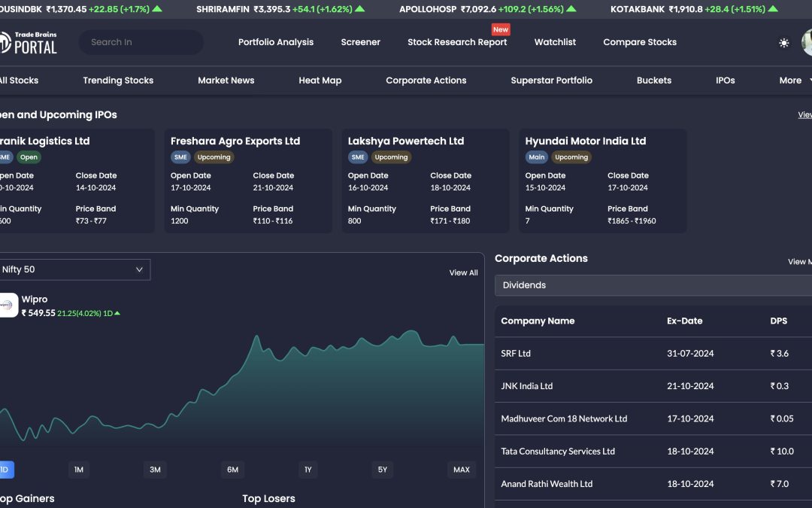The width and height of the screenshot is (812, 508).
Task: Open the Wipro company logo
Action: pyautogui.click(x=9, y=305)
